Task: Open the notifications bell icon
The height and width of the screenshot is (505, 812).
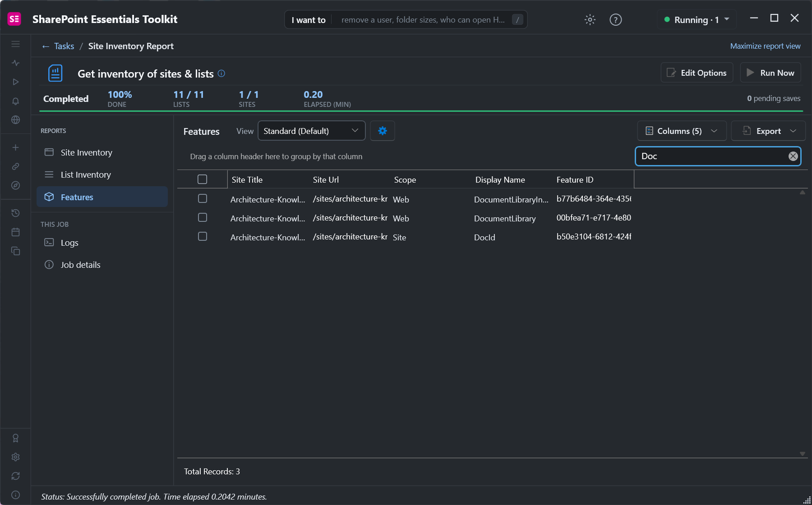Action: 15,101
